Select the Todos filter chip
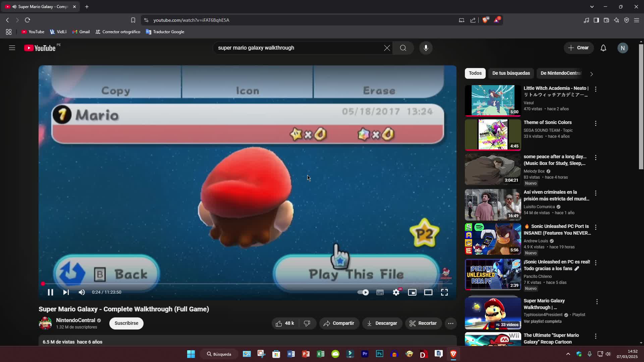The height and width of the screenshot is (362, 644). (475, 73)
